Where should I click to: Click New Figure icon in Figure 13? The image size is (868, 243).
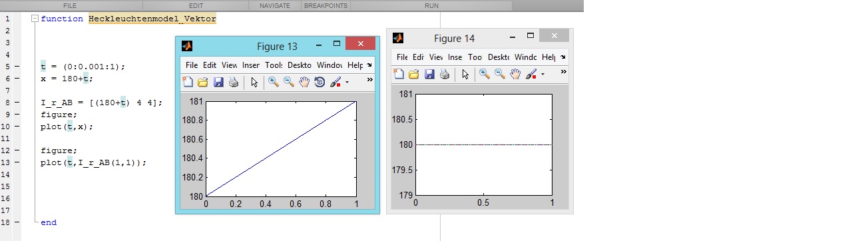188,83
